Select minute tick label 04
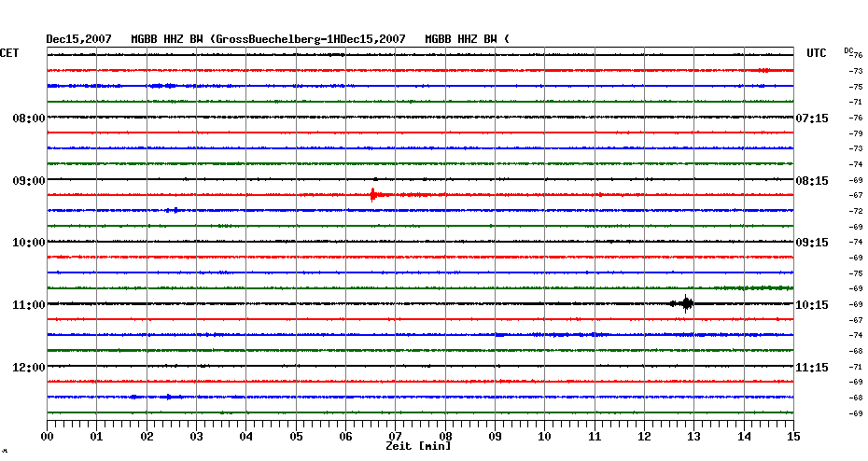868x461 pixels. click(x=245, y=436)
